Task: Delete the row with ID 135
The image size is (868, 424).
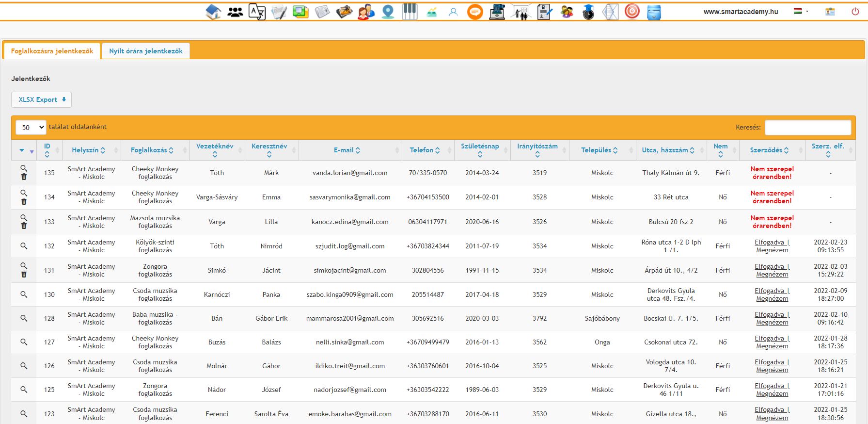Action: click(x=24, y=177)
